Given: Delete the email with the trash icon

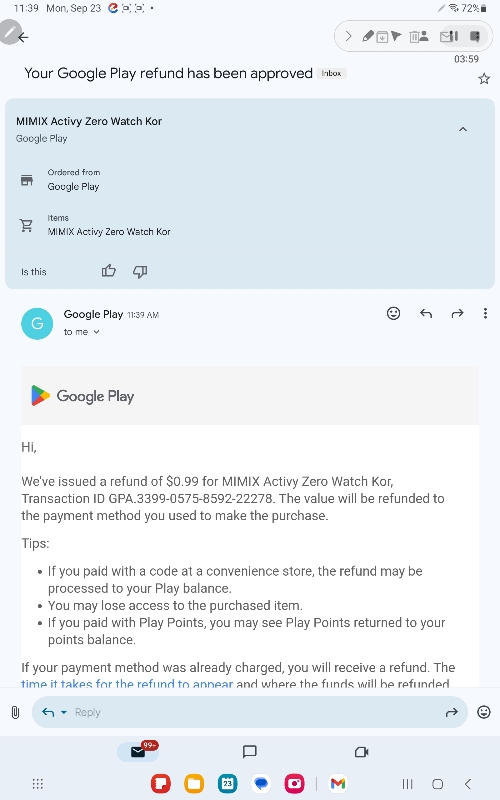Looking at the screenshot, I should click(x=414, y=37).
